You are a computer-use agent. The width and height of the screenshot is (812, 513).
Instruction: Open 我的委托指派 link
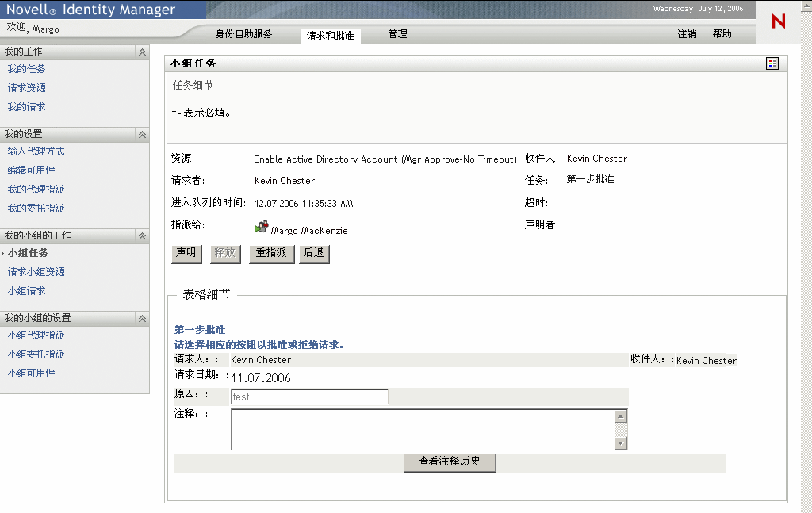point(36,208)
